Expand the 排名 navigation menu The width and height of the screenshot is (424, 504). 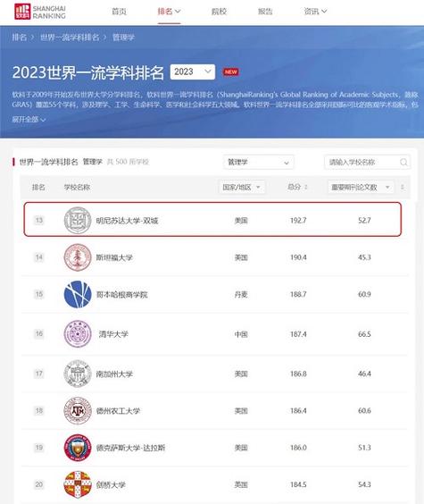169,12
